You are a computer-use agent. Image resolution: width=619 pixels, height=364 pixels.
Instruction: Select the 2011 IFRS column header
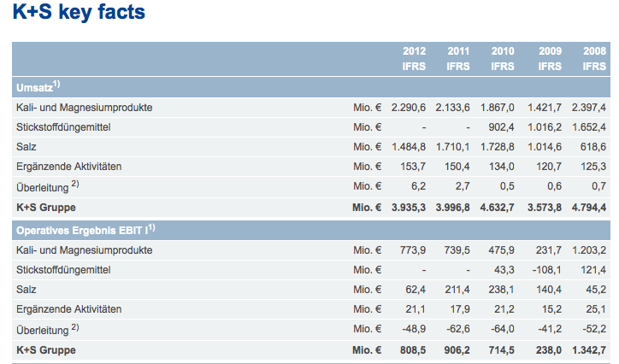point(458,58)
